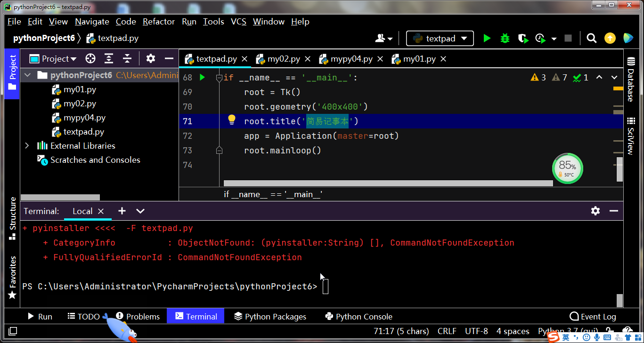Click the profile run clock icon
Viewport: 644px width, 343px height.
click(x=540, y=38)
